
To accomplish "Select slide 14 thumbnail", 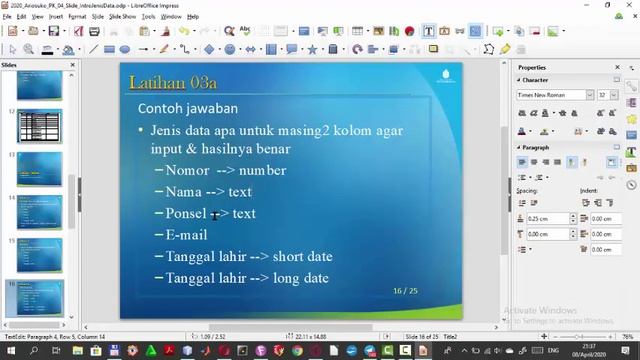I will coord(39,212).
